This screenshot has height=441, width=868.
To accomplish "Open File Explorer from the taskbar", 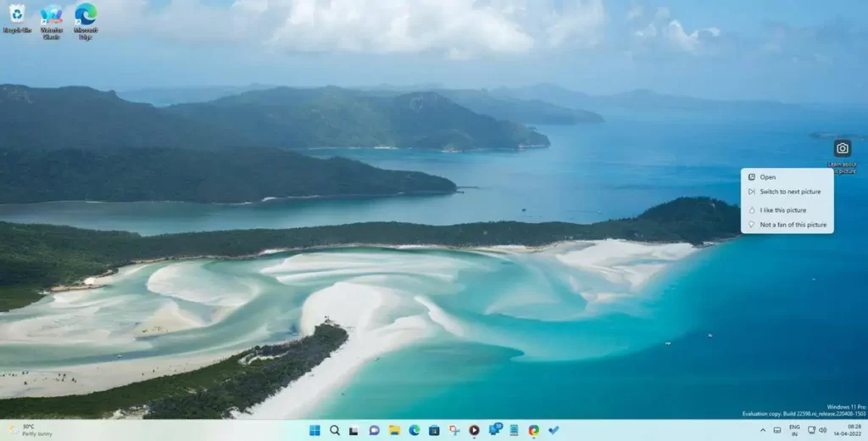I will (394, 430).
